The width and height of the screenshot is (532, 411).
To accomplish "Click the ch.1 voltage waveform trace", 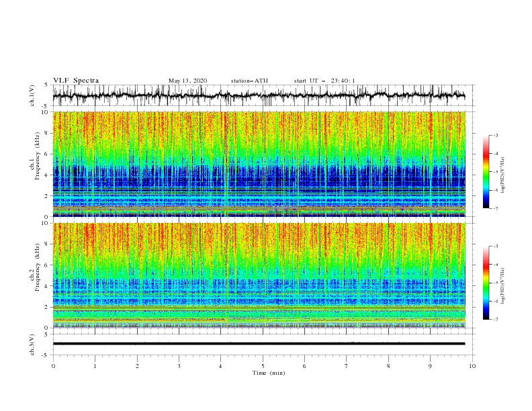I will click(x=259, y=95).
